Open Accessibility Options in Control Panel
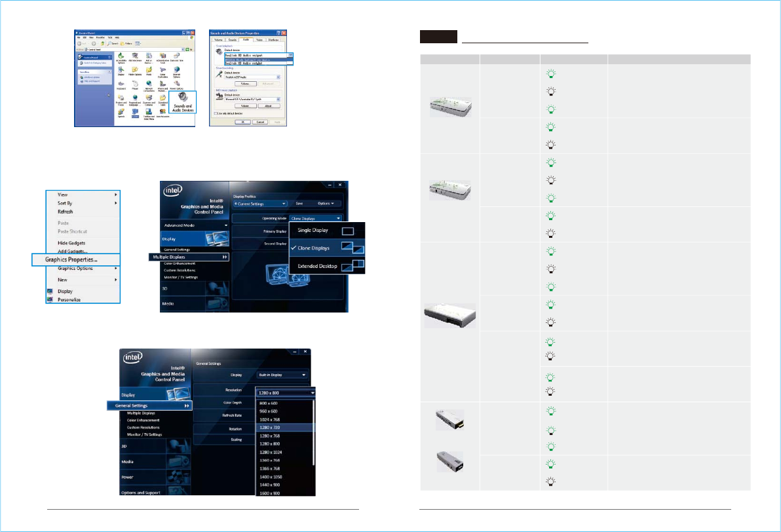 pos(121,58)
